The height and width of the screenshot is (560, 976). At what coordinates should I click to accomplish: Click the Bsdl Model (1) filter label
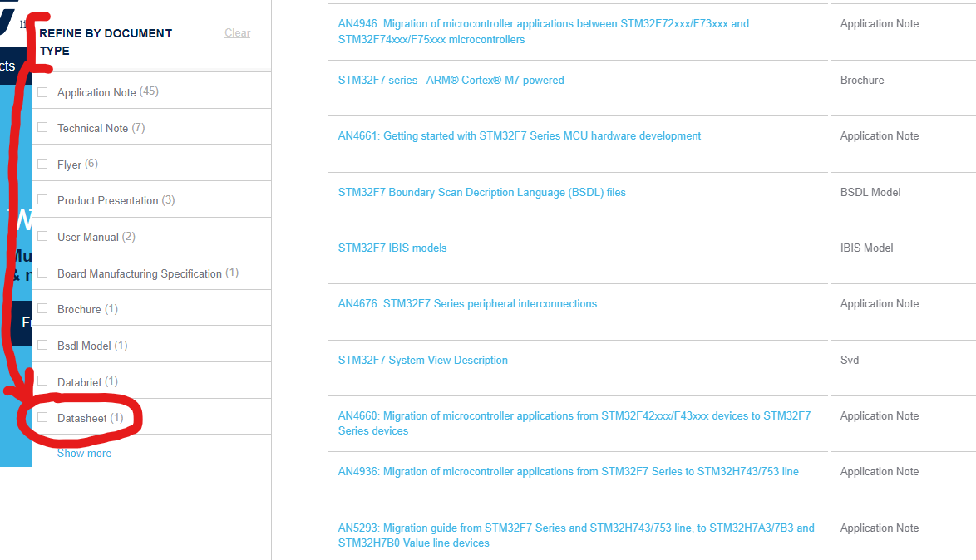tap(92, 346)
